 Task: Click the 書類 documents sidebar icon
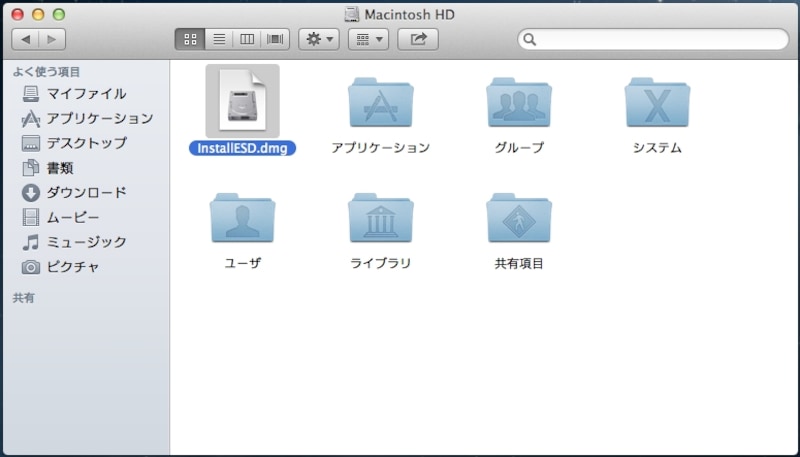point(31,167)
